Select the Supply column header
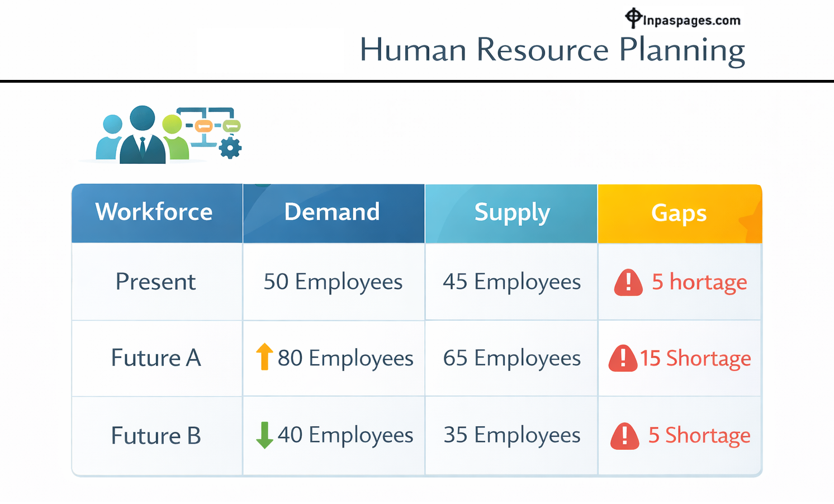The image size is (834, 504). click(512, 213)
